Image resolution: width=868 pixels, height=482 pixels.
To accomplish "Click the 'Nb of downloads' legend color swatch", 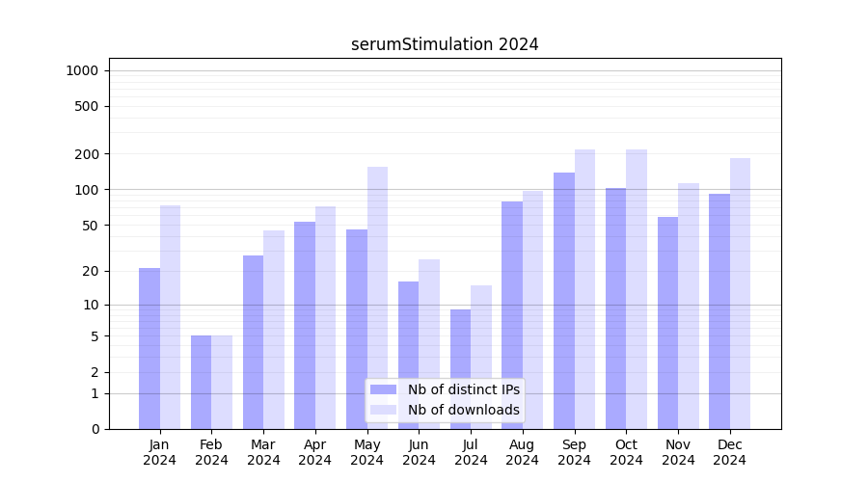I will (x=384, y=410).
